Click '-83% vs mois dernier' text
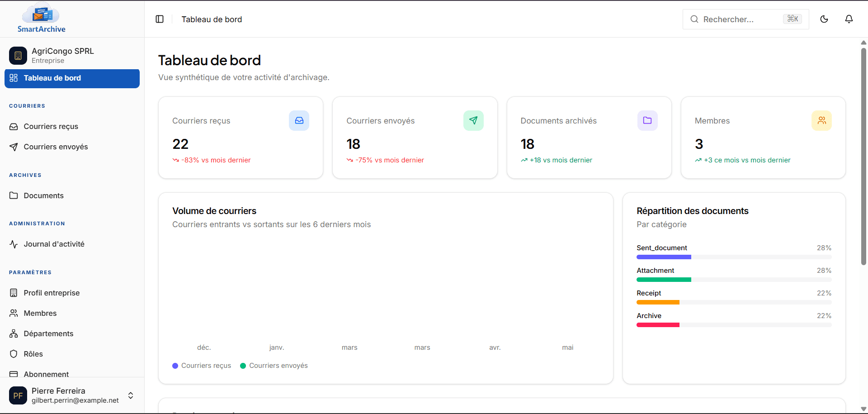This screenshot has width=868, height=414. (x=216, y=160)
